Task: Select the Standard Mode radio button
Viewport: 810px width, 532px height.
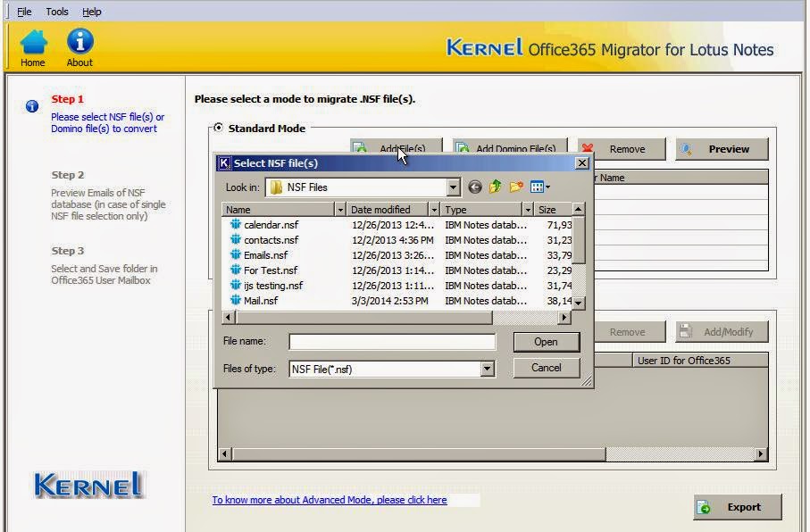Action: [x=219, y=127]
